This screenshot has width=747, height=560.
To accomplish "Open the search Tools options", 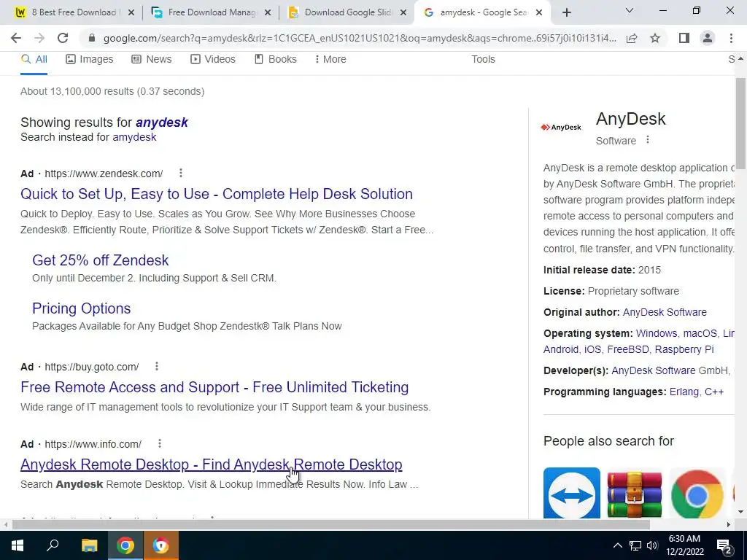I will (483, 60).
